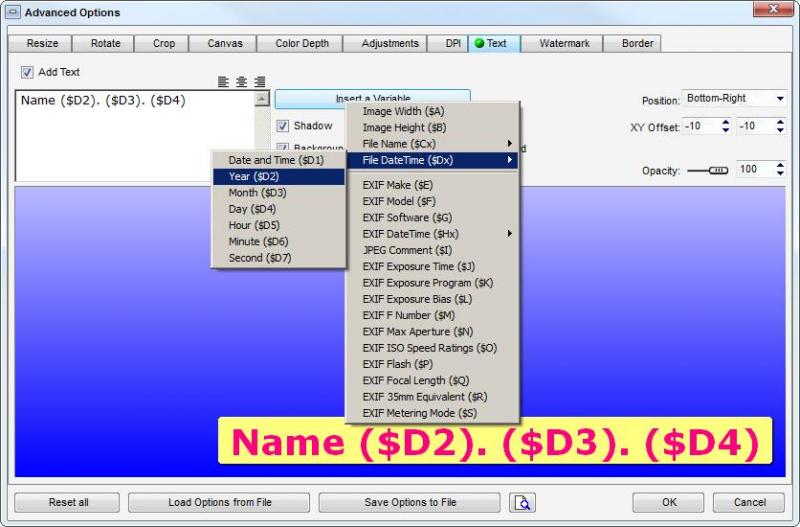This screenshot has height=527, width=800.
Task: Click the text box scroll-up arrow
Action: (262, 98)
